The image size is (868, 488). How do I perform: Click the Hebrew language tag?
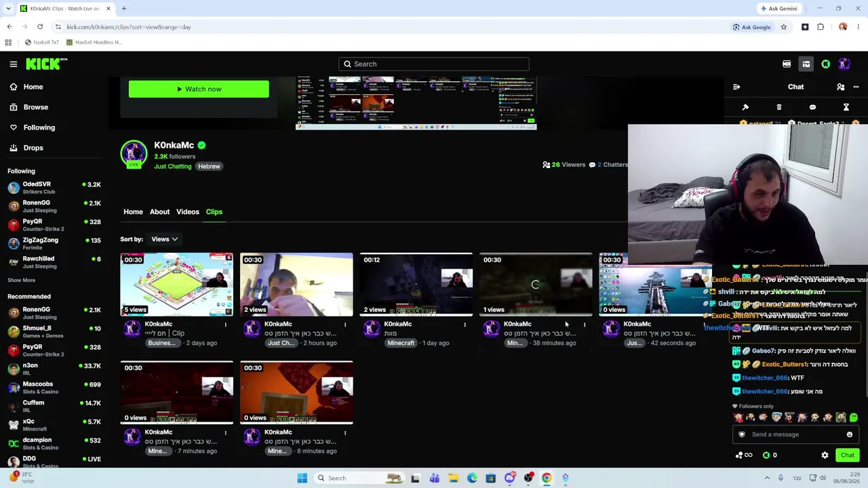(209, 167)
